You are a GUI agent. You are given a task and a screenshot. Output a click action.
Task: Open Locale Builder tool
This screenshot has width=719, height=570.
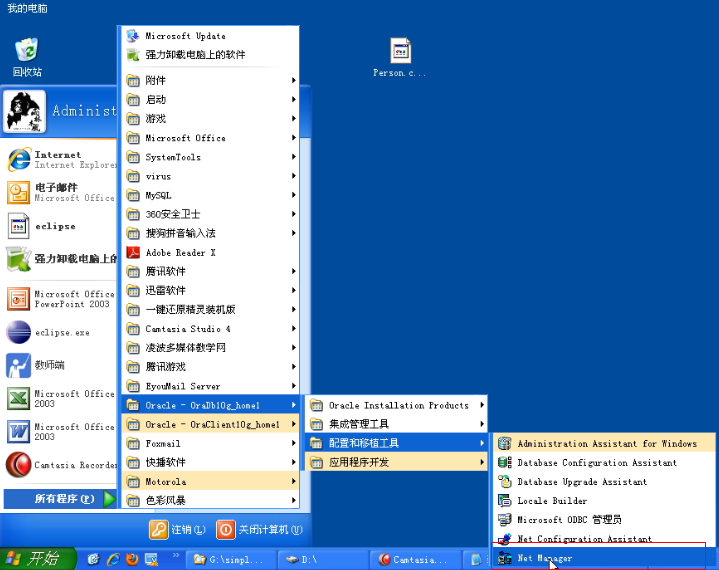[x=603, y=501]
